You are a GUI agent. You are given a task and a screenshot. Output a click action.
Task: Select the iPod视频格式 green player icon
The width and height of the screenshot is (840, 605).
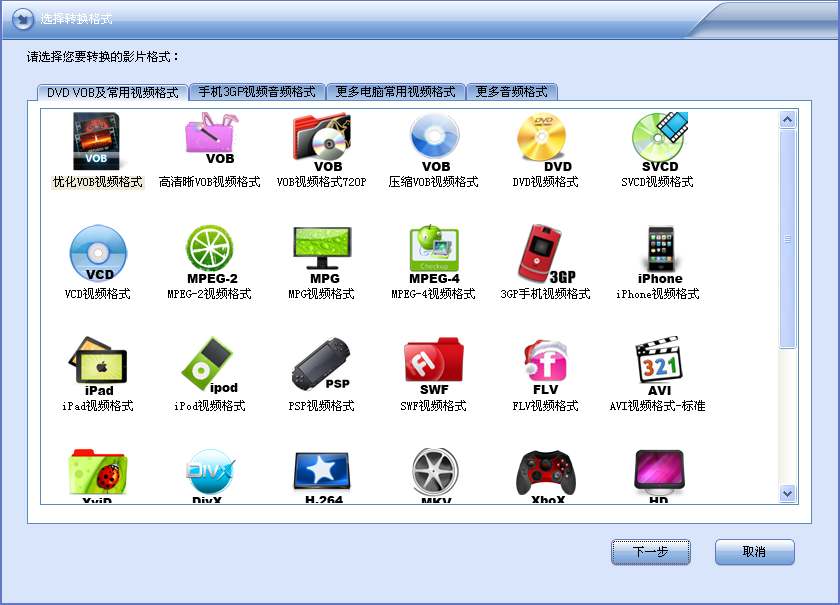click(x=209, y=365)
